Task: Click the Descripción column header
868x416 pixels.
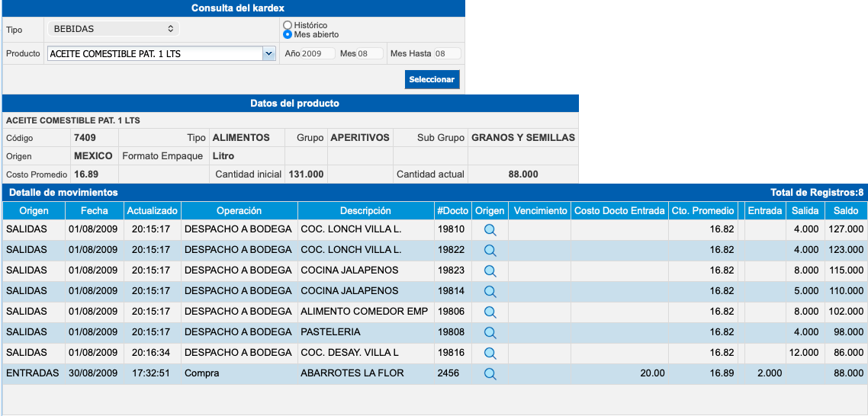Action: click(x=365, y=211)
